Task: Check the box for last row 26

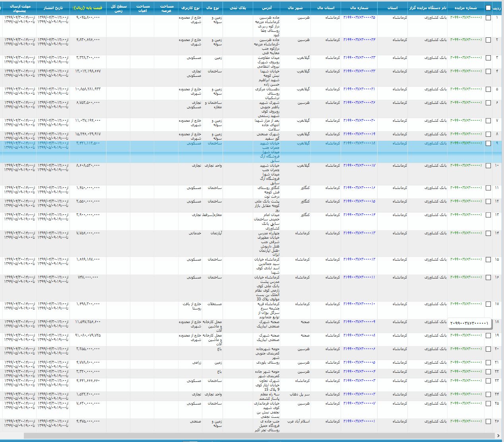Action: pyautogui.click(x=488, y=421)
